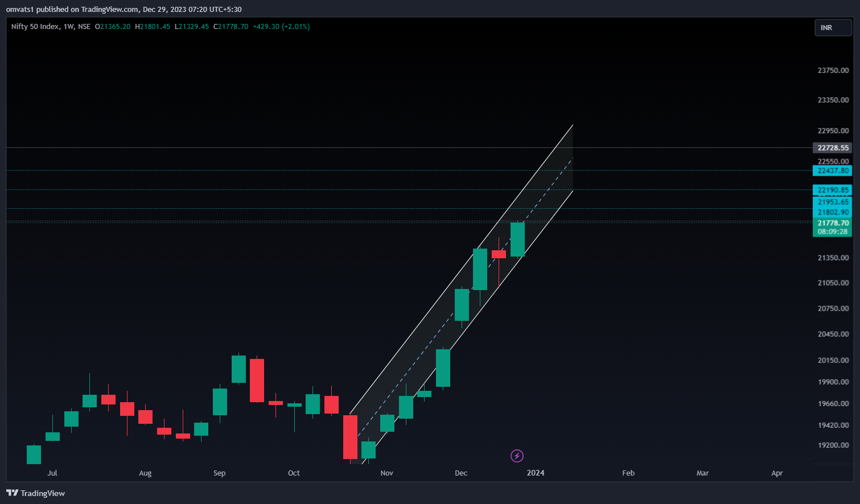Click the Feb label on time axis
The image size is (860, 504).
(x=628, y=473)
